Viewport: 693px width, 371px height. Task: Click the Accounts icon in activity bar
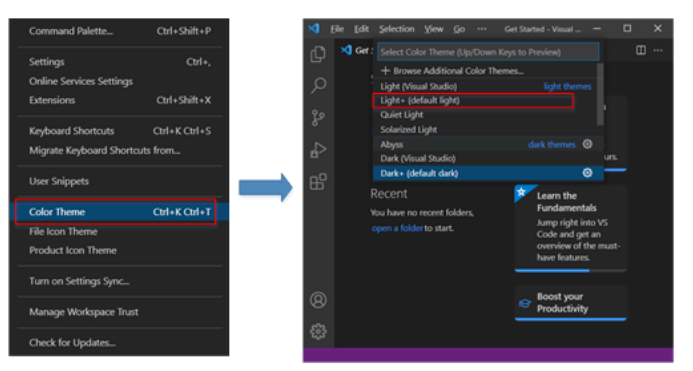tap(318, 300)
